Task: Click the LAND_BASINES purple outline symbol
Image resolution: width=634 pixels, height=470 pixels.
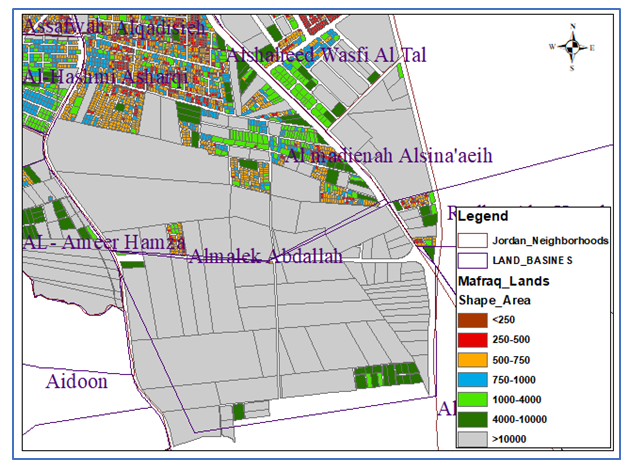Action: click(472, 260)
